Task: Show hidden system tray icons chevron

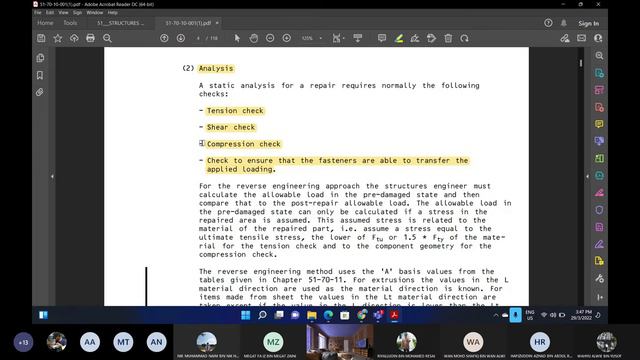Action: (496, 315)
